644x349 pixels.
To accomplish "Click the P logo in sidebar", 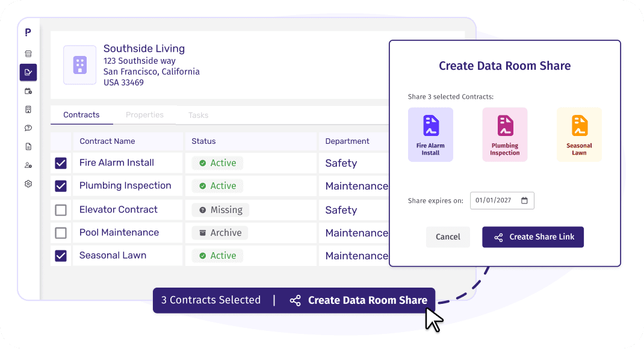I will coord(28,32).
